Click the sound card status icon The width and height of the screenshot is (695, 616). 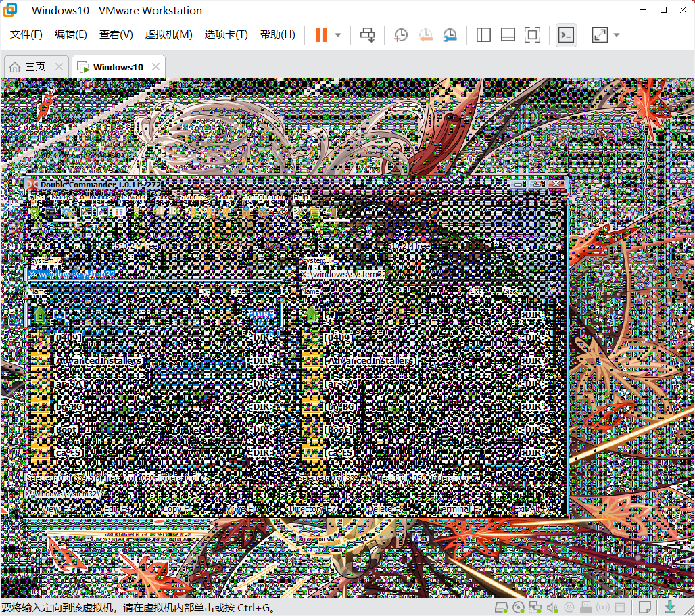pos(552,607)
